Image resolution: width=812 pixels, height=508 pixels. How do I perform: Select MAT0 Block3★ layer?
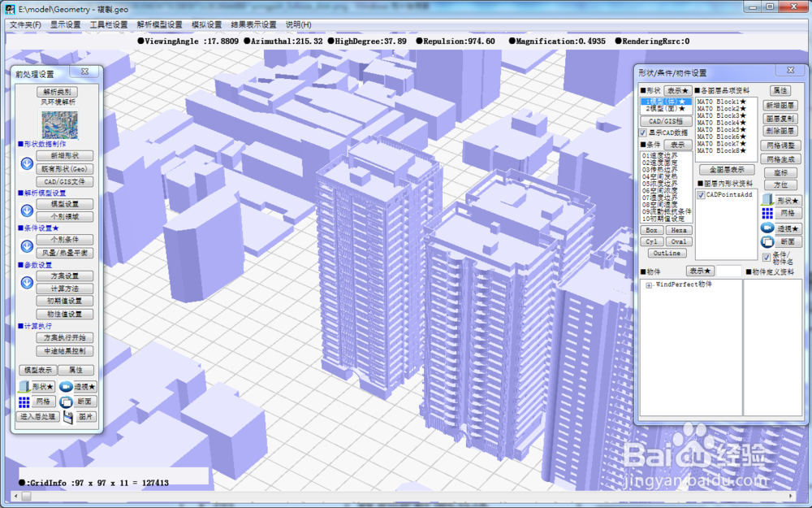(x=721, y=116)
